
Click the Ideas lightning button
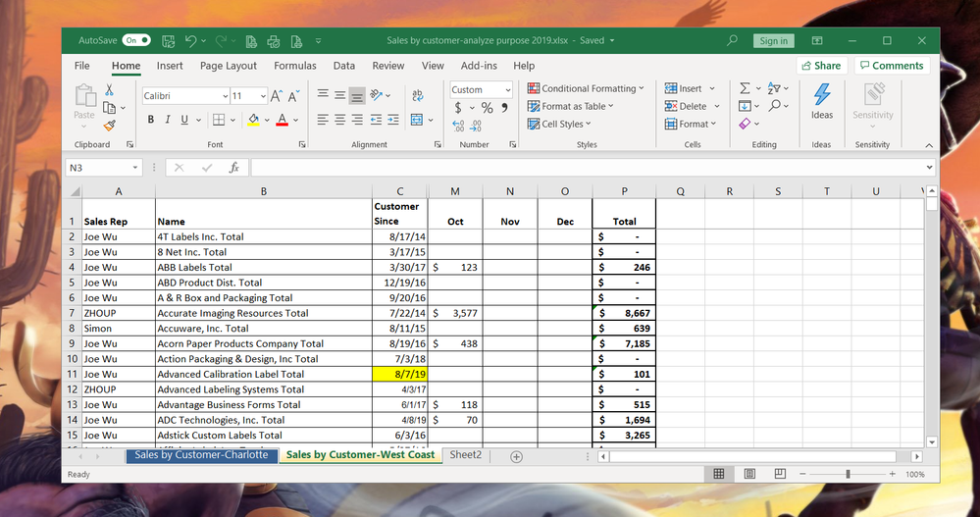coord(822,101)
